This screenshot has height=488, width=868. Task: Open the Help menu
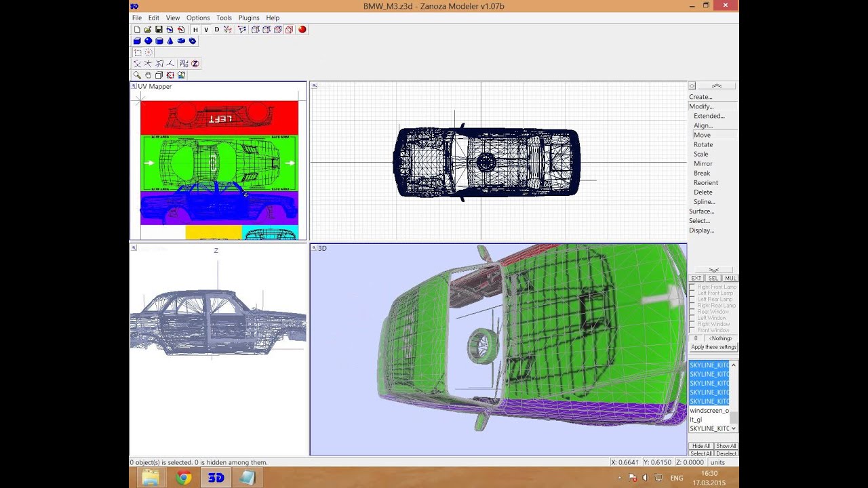tap(273, 18)
